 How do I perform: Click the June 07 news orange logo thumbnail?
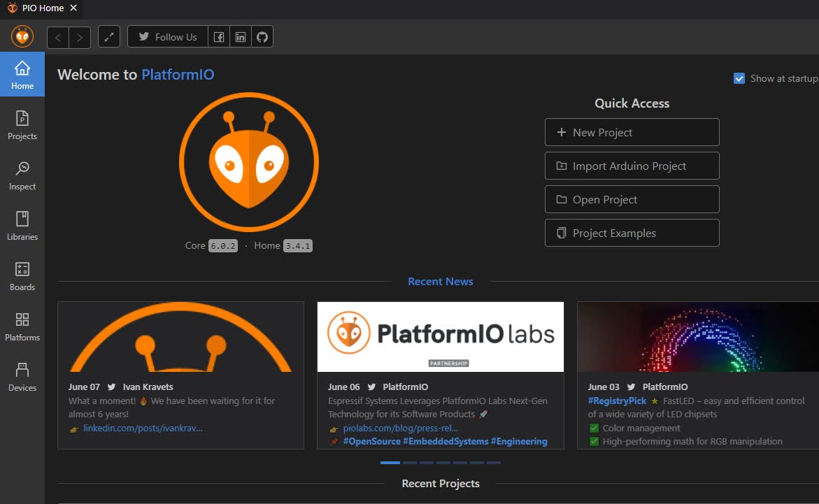tap(180, 337)
